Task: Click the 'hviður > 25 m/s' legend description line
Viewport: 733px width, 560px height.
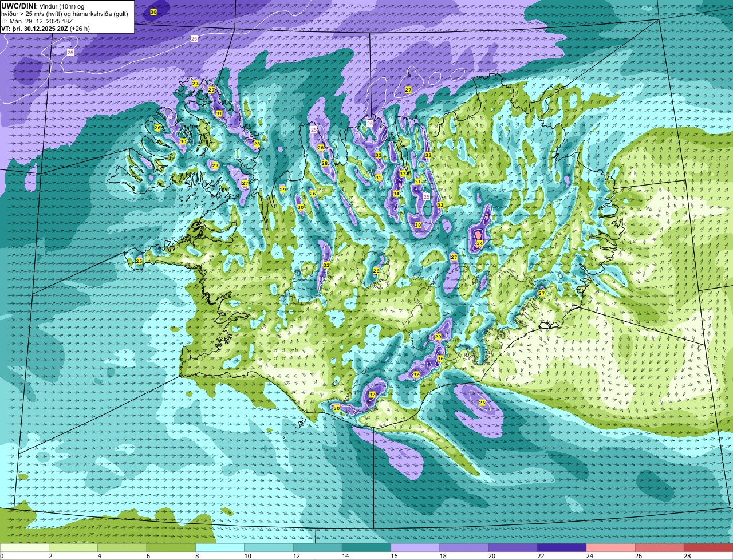Action: click(x=65, y=14)
